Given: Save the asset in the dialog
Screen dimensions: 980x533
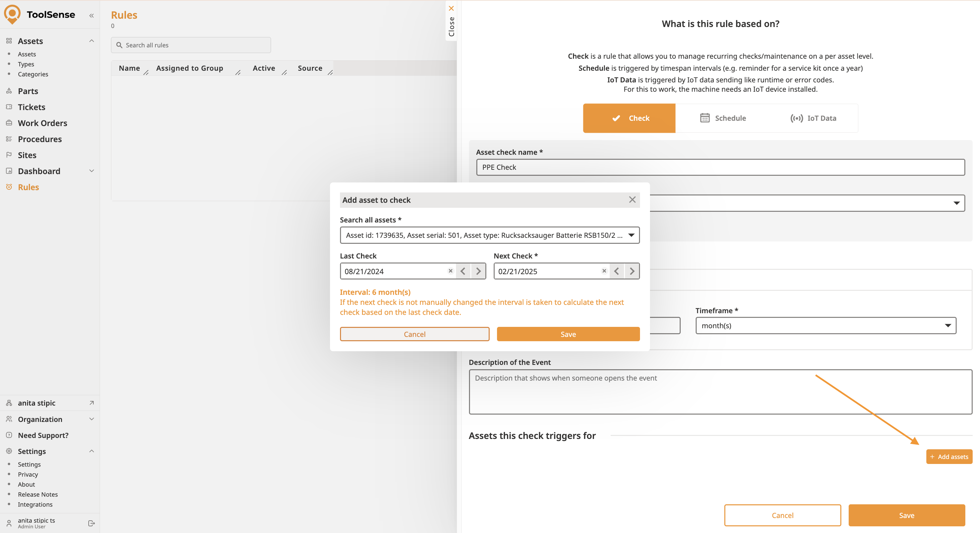Looking at the screenshot, I should coord(568,334).
